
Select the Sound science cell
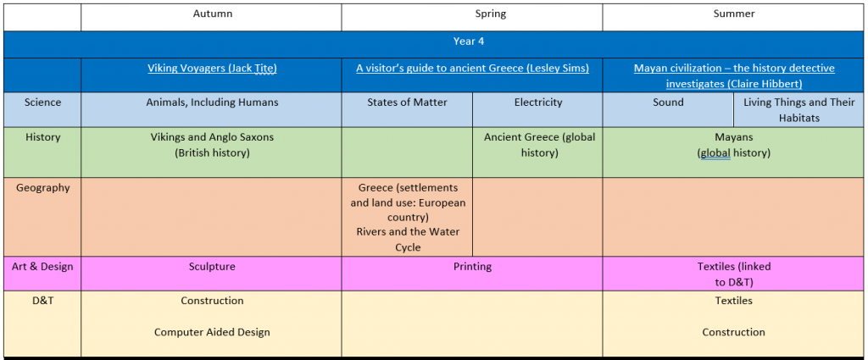tap(668, 102)
